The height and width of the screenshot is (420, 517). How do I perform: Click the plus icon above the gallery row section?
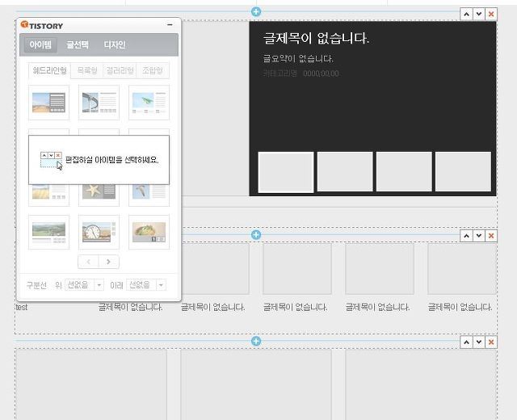[x=256, y=235]
